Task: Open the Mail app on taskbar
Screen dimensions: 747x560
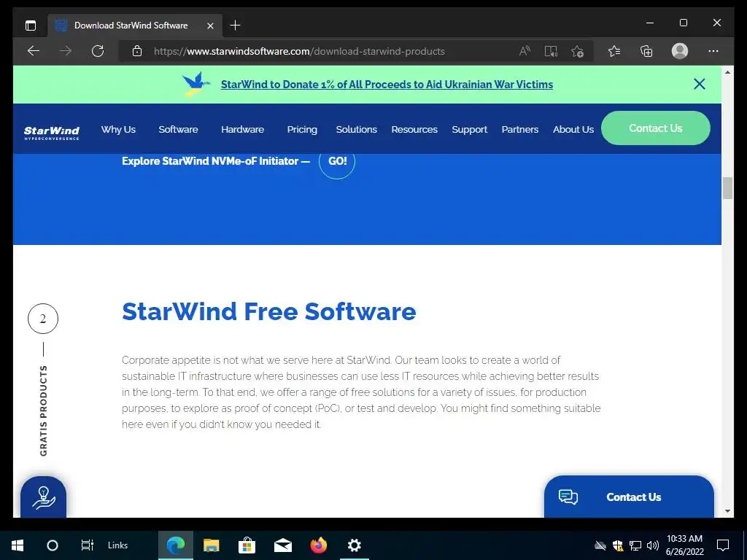Action: coord(282,545)
